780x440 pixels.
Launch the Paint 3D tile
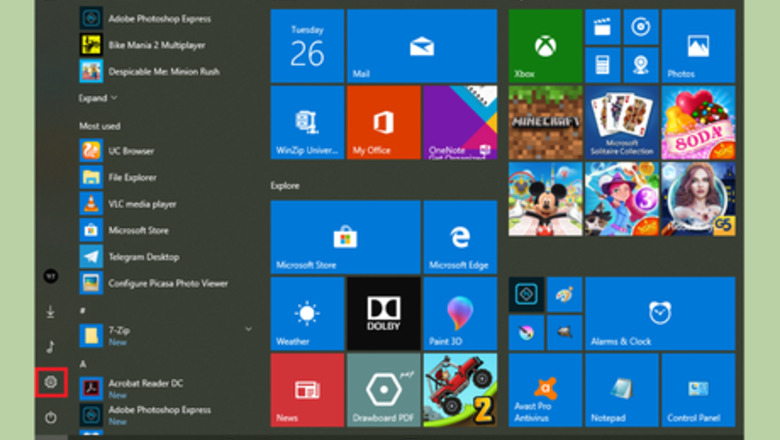point(460,314)
